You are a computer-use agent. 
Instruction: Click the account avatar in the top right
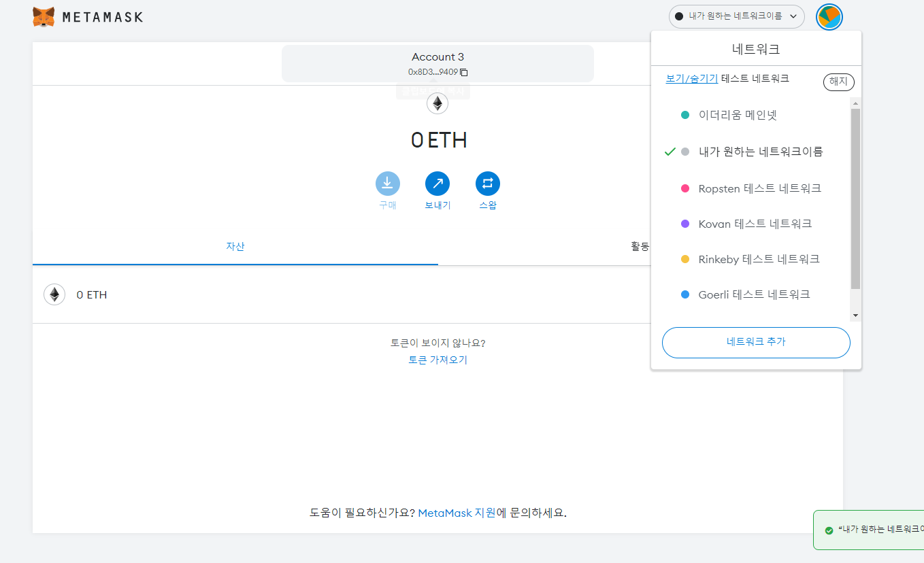[x=829, y=16]
